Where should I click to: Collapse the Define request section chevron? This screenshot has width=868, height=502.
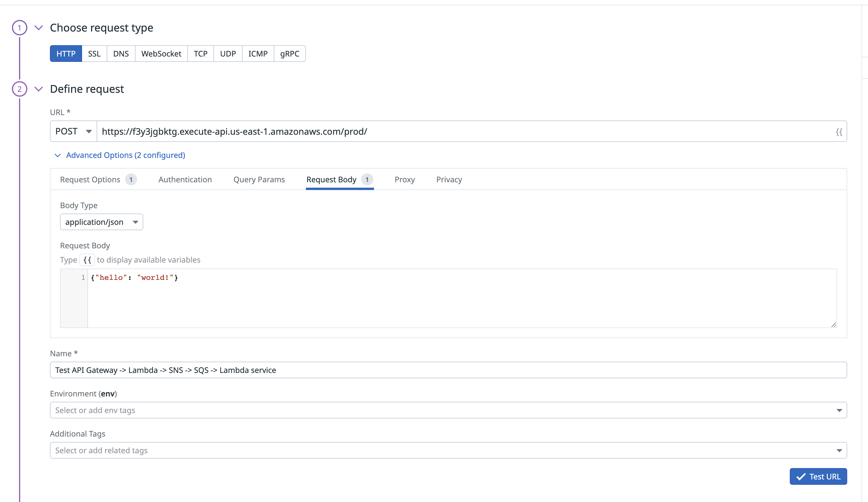tap(39, 89)
